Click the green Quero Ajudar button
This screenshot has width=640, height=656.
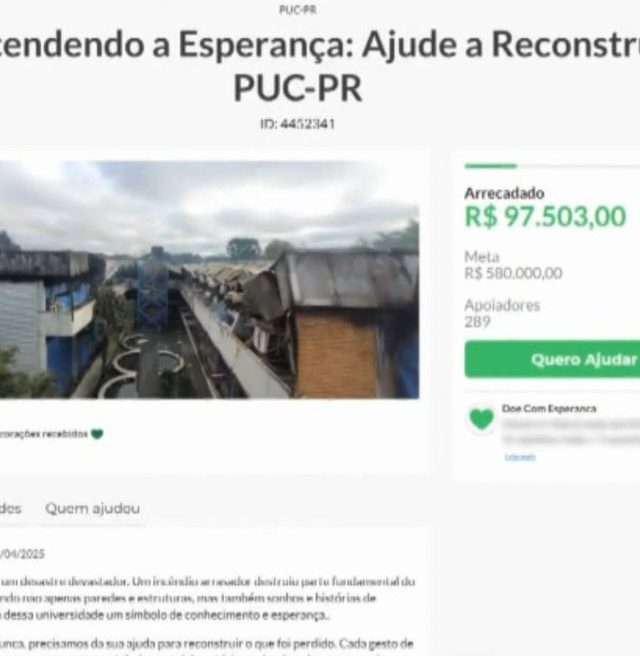(552, 359)
